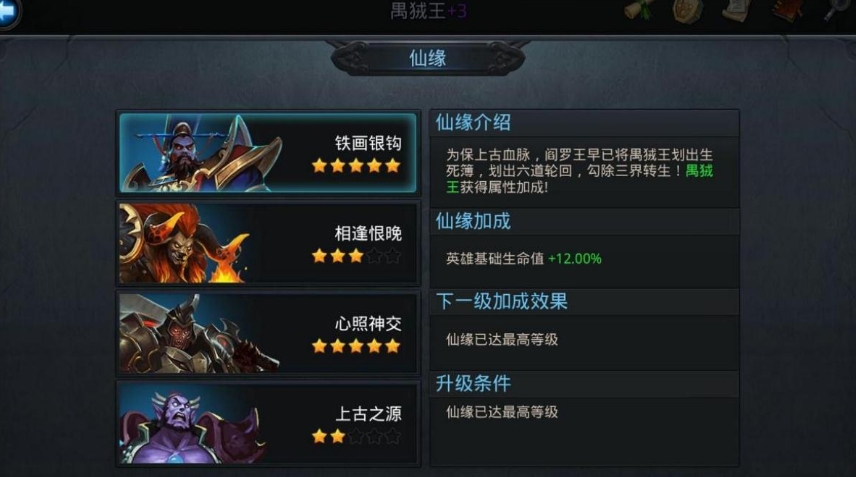
Task: Click the 禺狨王+3 hero name title
Action: 429,10
